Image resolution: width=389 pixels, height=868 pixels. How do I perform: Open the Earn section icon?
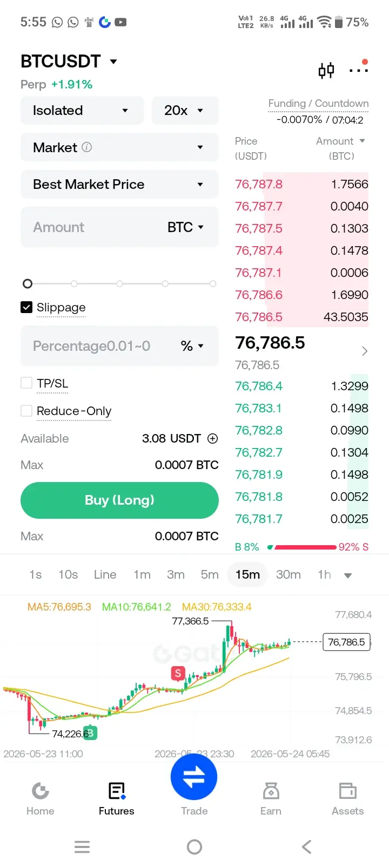tap(271, 791)
